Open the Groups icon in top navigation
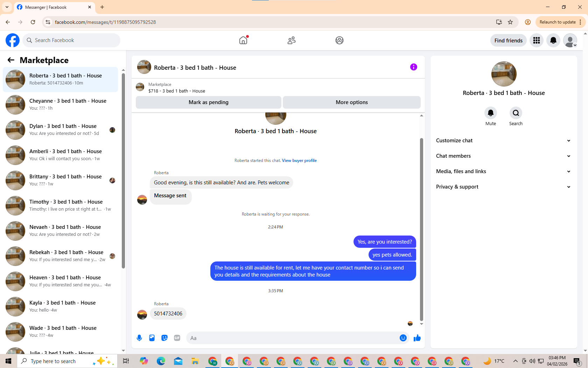Viewport: 588px width, 368px height. (x=339, y=40)
